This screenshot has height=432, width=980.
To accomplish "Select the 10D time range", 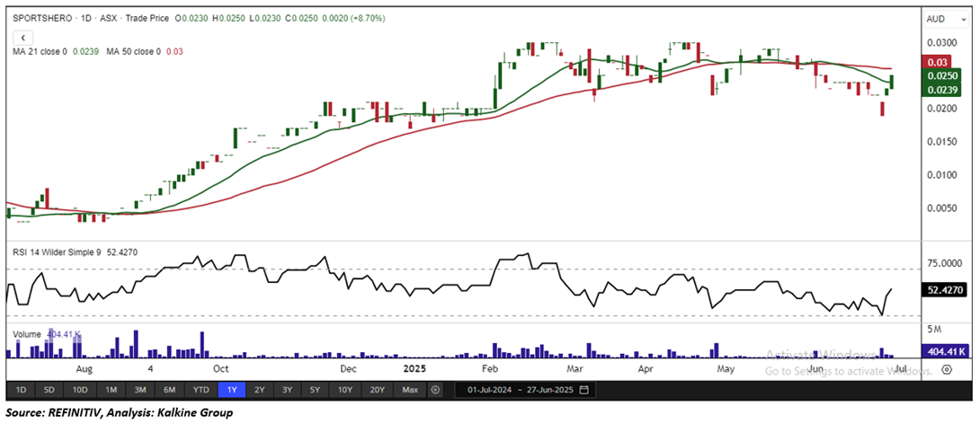I will [x=79, y=390].
